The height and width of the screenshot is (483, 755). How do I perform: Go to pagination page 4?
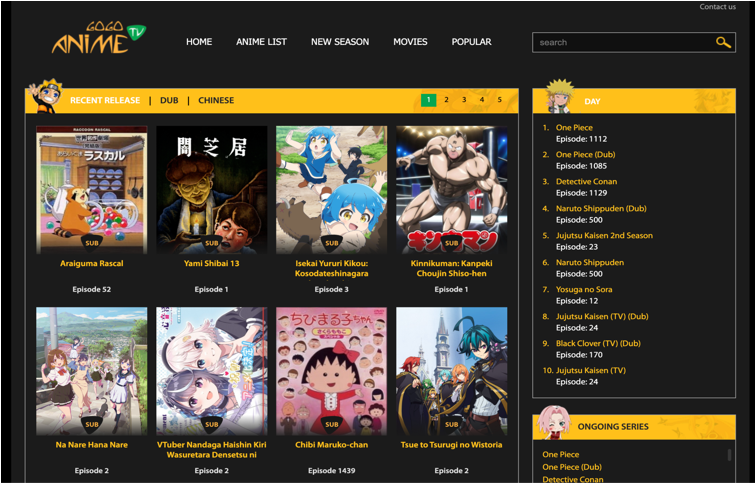pos(482,100)
